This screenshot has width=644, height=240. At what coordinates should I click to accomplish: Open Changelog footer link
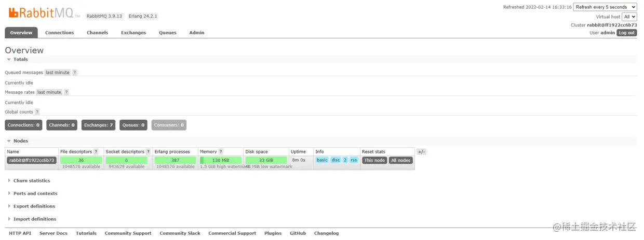pos(327,234)
